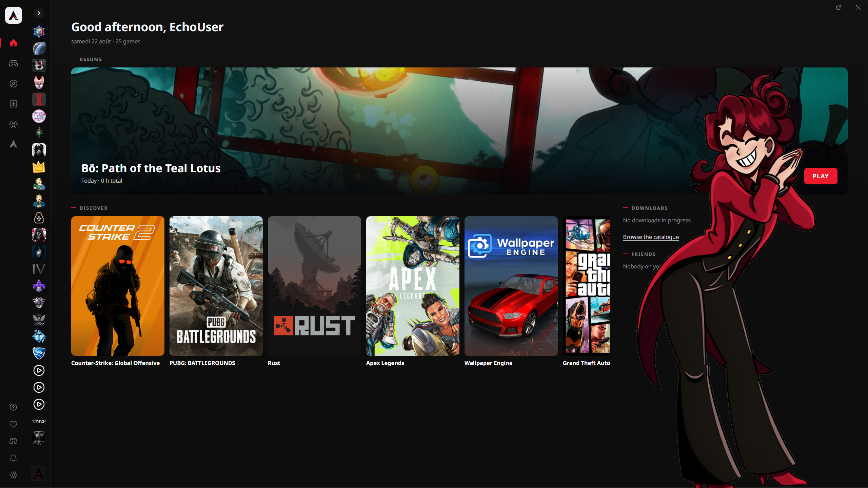The height and width of the screenshot is (488, 868).
Task: Open the Discord icon in the sidebar
Action: click(14, 441)
